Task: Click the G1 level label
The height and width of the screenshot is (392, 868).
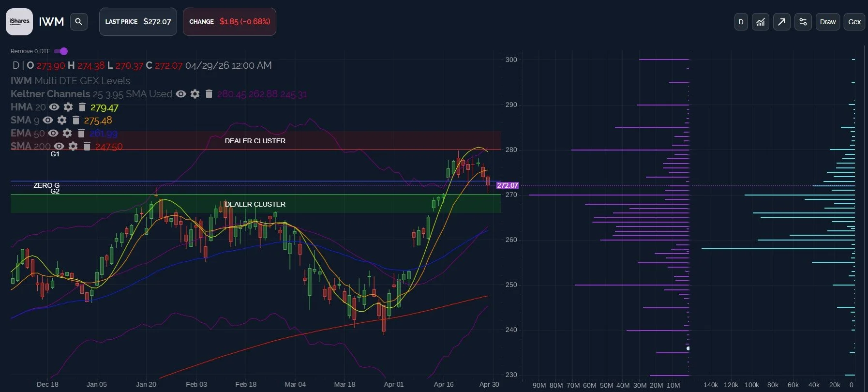Action: click(x=55, y=154)
